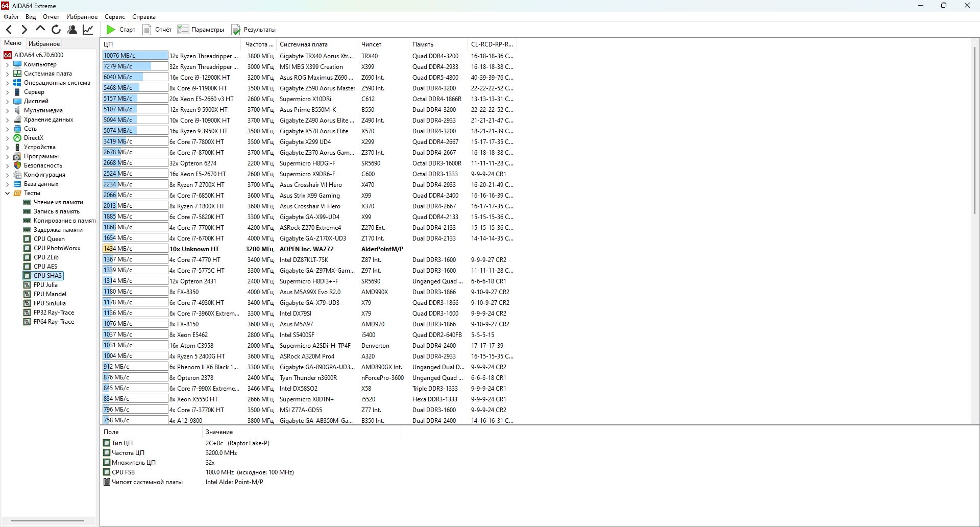Image resolution: width=980 pixels, height=527 pixels.
Task: Click the Системная плата motherboard icon
Action: pyautogui.click(x=17, y=74)
